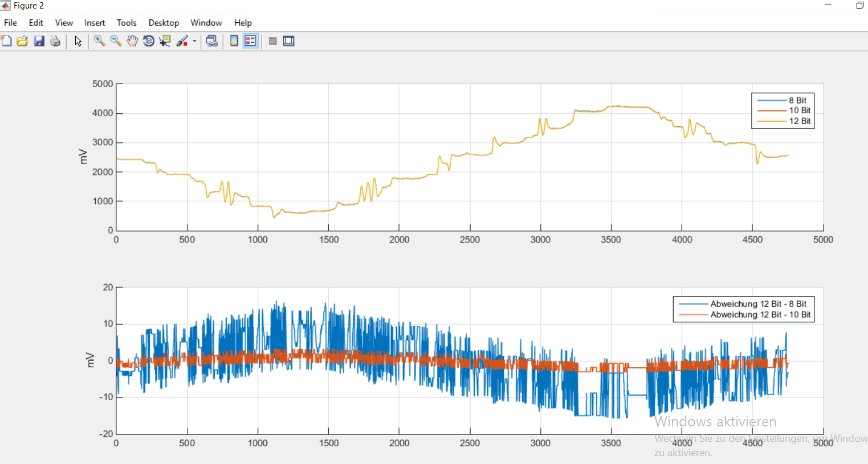Click the 1500 x-axis tick of lower plot
The width and height of the screenshot is (868, 464).
[x=328, y=443]
